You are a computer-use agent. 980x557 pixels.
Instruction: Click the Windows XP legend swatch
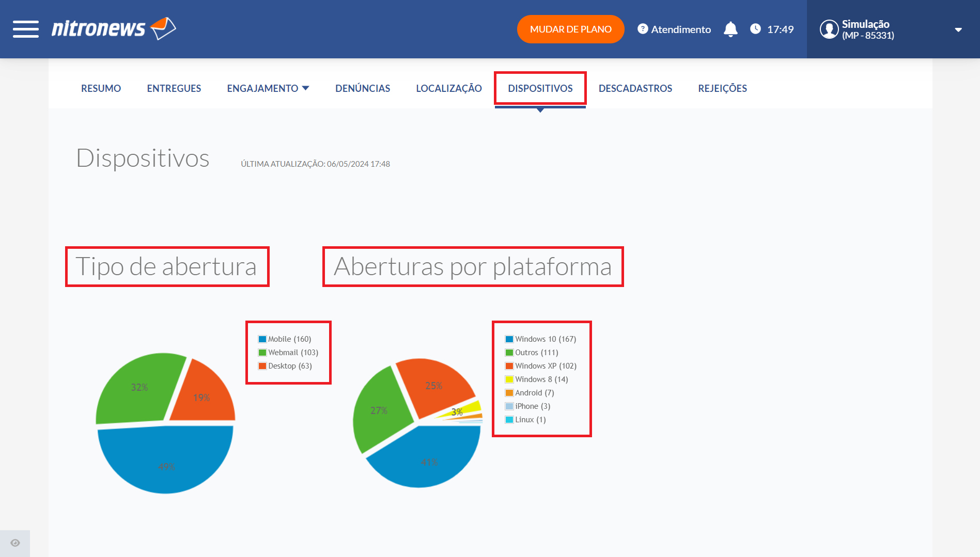point(509,366)
